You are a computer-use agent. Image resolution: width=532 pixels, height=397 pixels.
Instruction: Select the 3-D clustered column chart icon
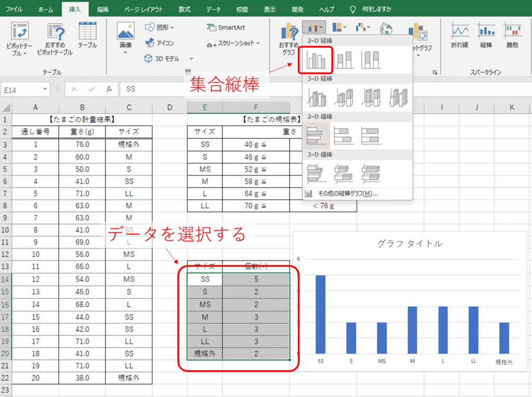tap(316, 97)
